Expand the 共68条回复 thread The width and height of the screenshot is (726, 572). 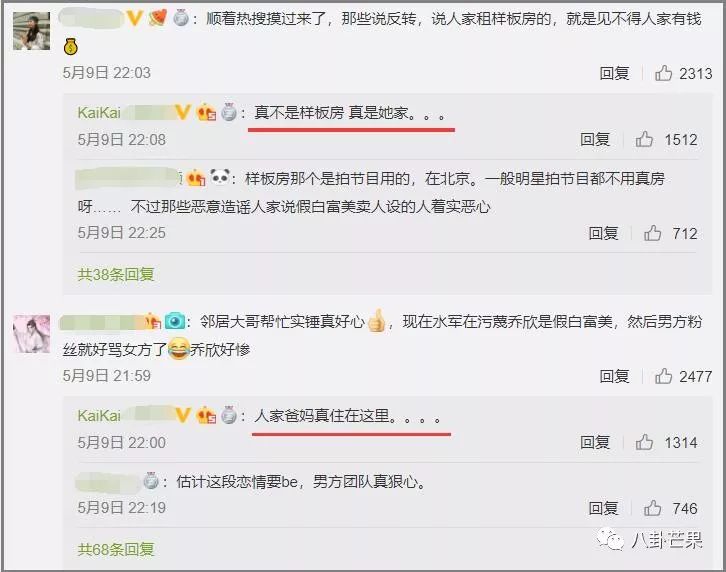tap(116, 549)
